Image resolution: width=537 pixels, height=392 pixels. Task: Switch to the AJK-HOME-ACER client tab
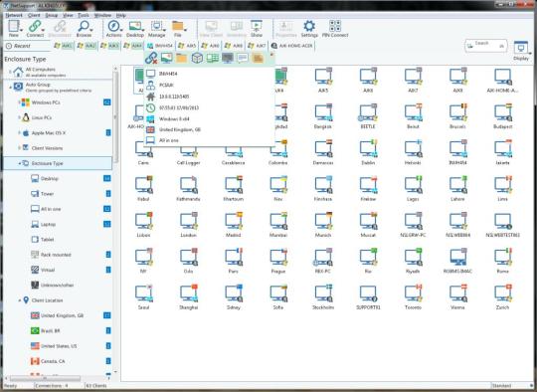[x=291, y=46]
